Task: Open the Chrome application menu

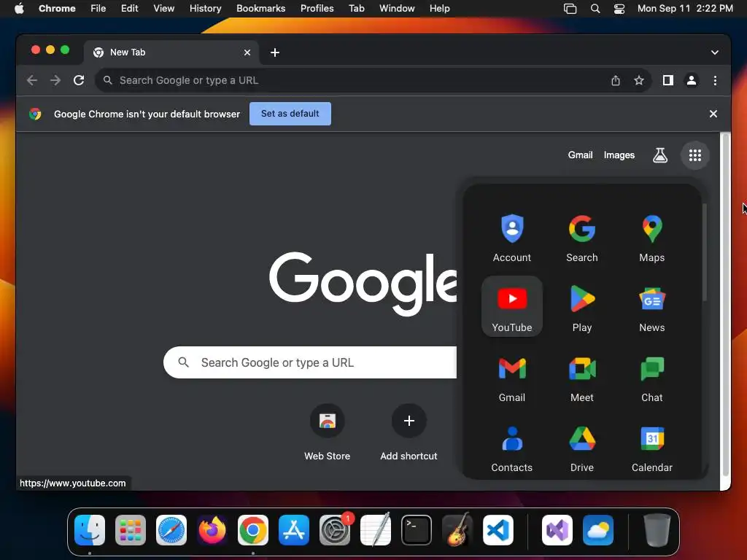Action: (x=57, y=9)
